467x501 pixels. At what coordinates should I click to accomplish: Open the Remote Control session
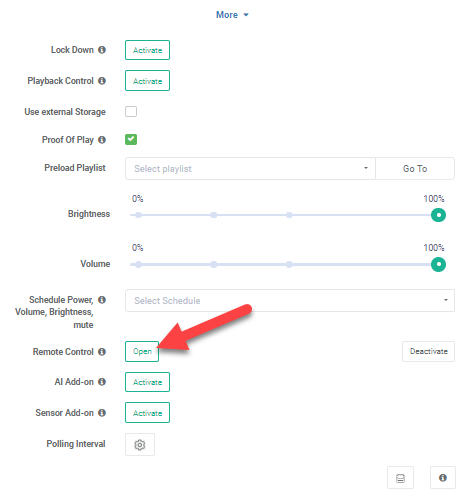tap(142, 351)
